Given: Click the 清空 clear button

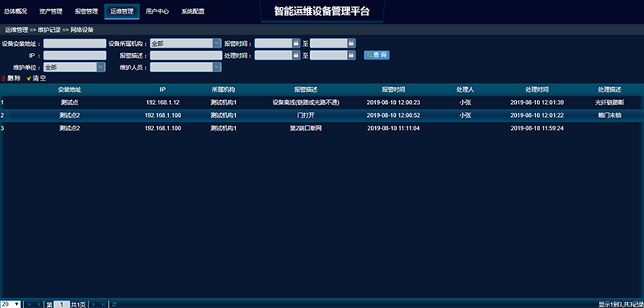Looking at the screenshot, I should click(x=36, y=78).
